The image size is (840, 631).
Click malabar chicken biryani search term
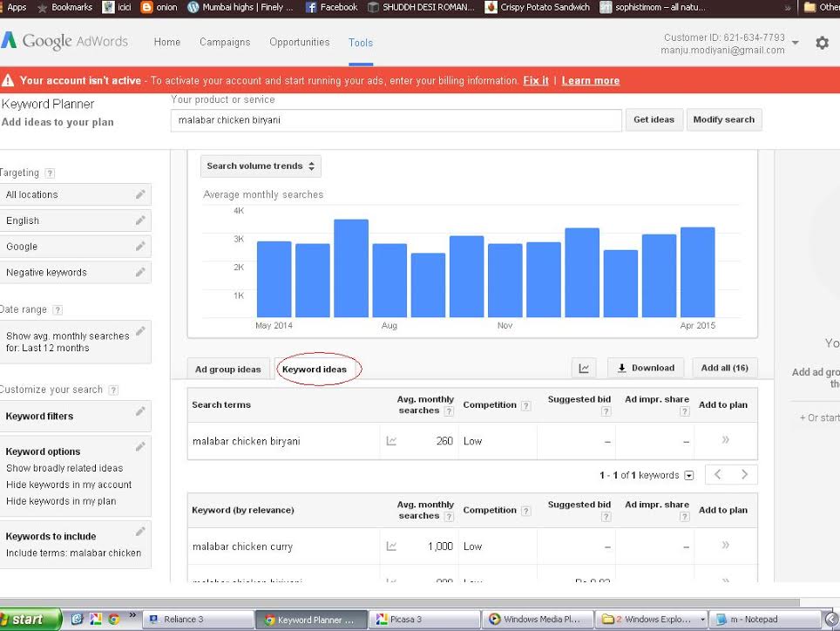247,441
